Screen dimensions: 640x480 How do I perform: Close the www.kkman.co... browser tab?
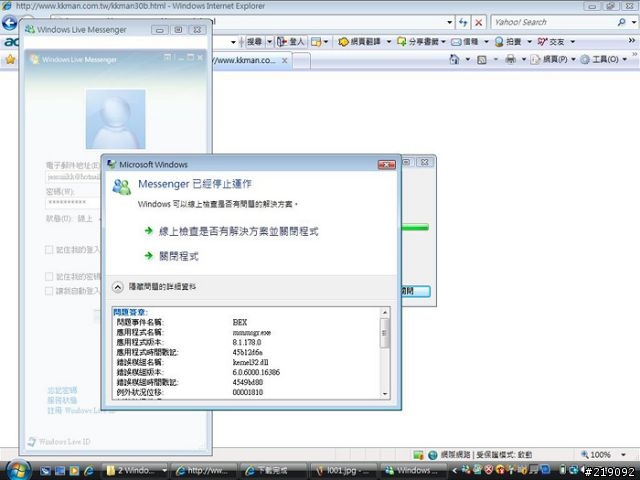285,60
